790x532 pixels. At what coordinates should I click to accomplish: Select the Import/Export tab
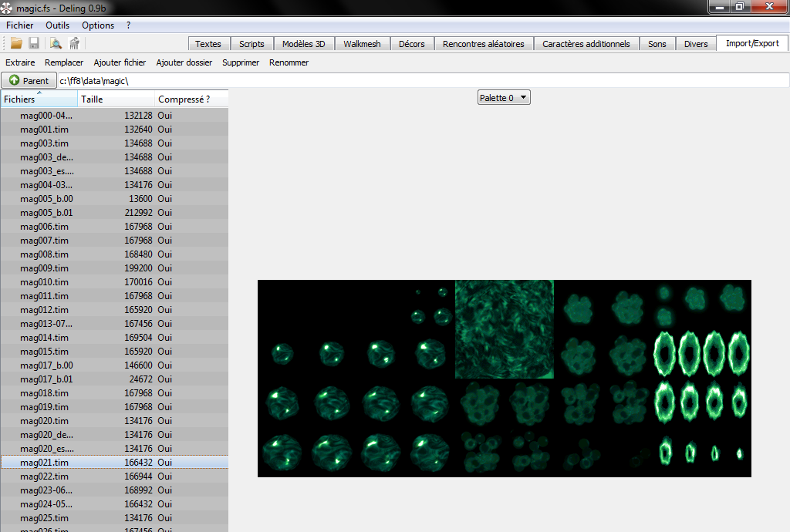[x=752, y=43]
